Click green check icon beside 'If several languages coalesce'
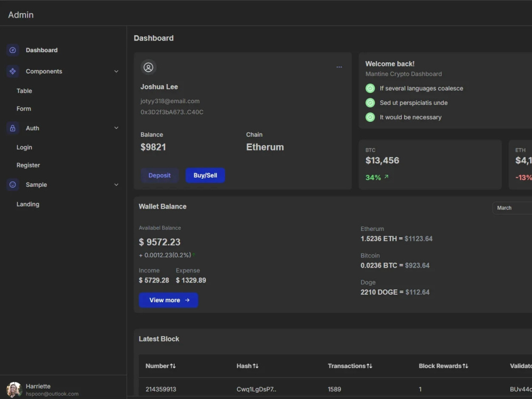The image size is (532, 399). 370,88
